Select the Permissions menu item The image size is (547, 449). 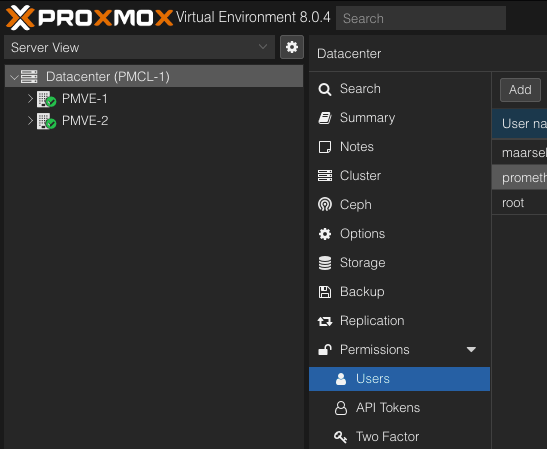pyautogui.click(x=399, y=350)
